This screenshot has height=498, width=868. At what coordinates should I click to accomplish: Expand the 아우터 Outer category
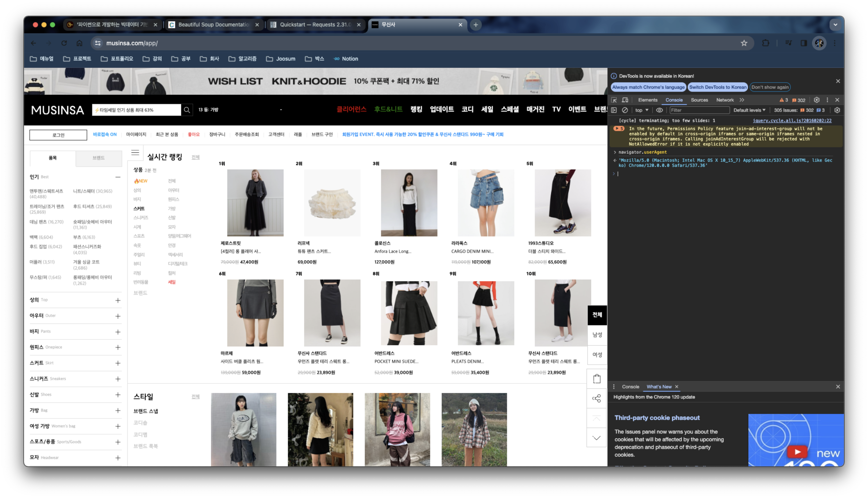[118, 316]
